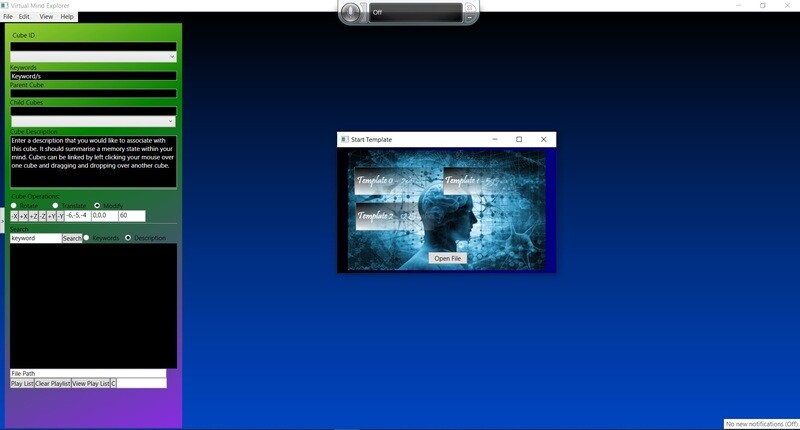
Task: Click the -Y axis cube button
Action: click(61, 216)
